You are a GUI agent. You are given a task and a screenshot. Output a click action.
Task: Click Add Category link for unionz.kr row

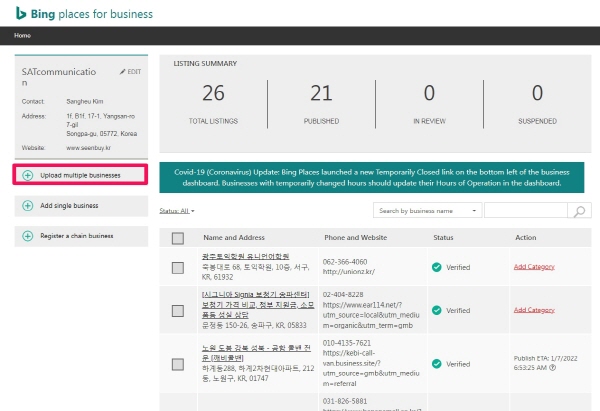pyautogui.click(x=534, y=267)
